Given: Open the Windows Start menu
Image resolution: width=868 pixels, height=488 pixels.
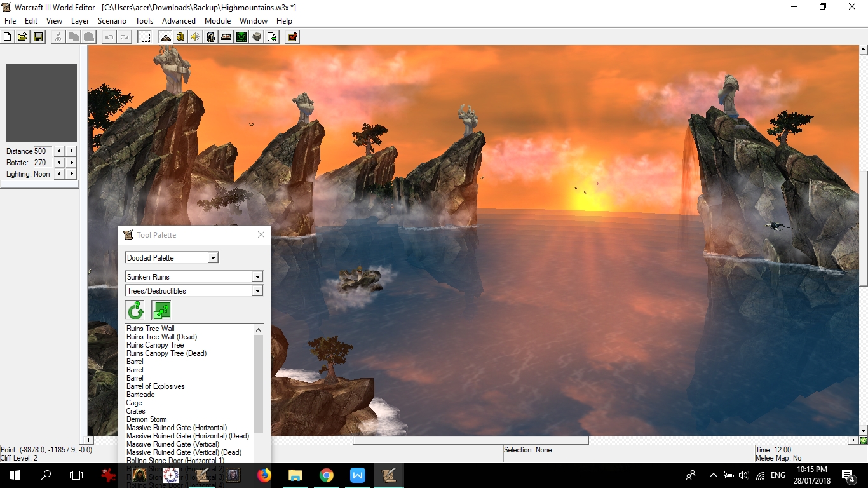Looking at the screenshot, I should [x=15, y=475].
